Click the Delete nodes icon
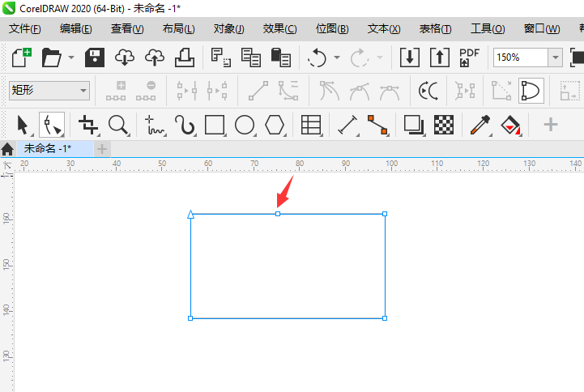The width and height of the screenshot is (584, 392). click(x=146, y=92)
